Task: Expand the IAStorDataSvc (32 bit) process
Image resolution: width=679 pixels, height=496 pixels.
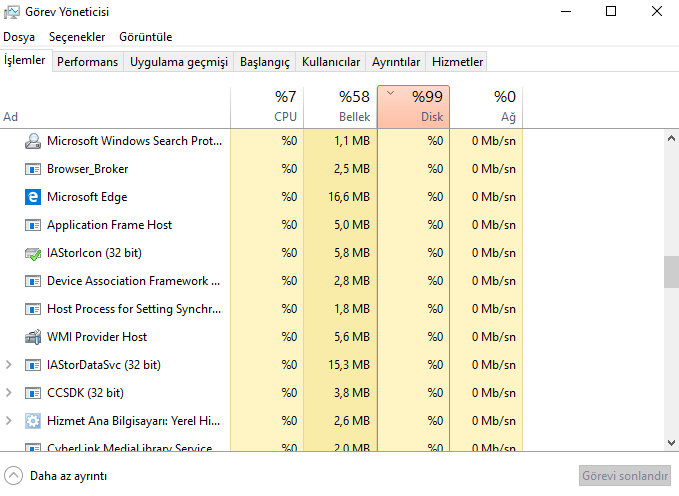Action: click(x=8, y=365)
